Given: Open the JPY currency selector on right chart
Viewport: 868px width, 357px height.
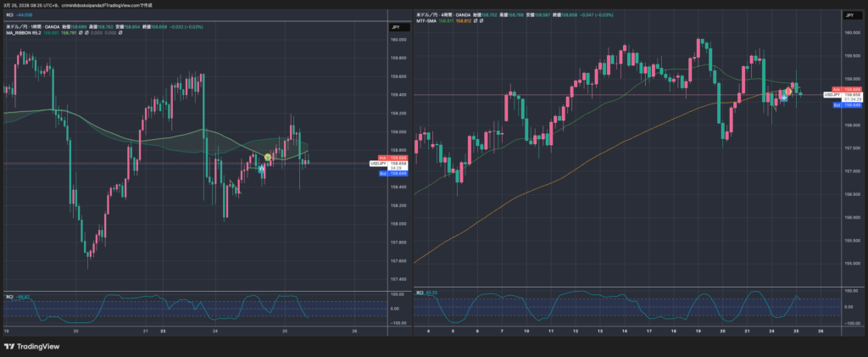Looking at the screenshot, I should 849,15.
